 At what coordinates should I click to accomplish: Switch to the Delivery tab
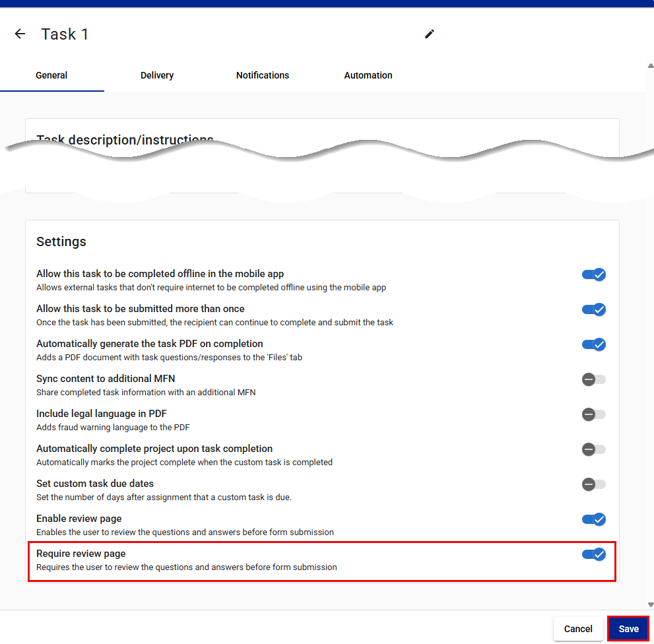(x=157, y=75)
